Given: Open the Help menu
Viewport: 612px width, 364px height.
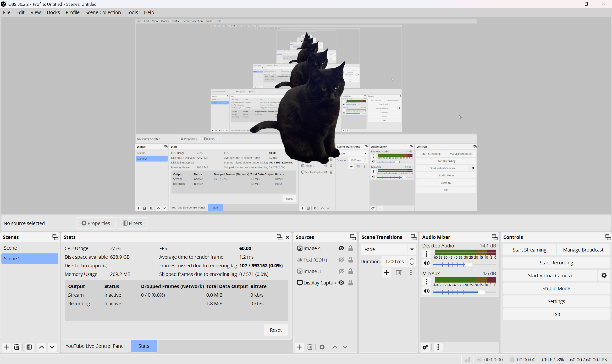Looking at the screenshot, I should [149, 12].
